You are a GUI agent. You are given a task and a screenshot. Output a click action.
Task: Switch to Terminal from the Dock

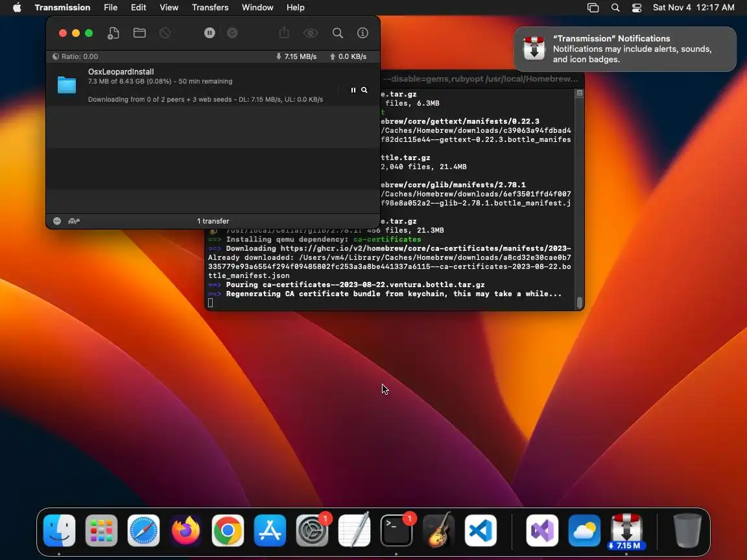(396, 530)
